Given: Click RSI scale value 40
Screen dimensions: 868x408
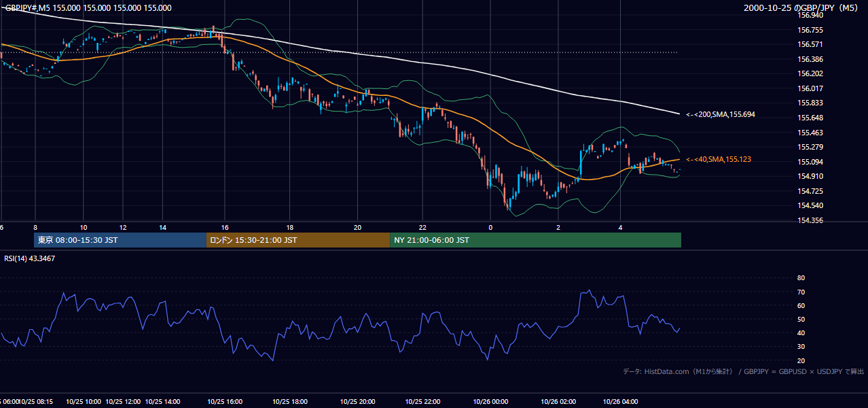Looking at the screenshot, I should (x=801, y=333).
